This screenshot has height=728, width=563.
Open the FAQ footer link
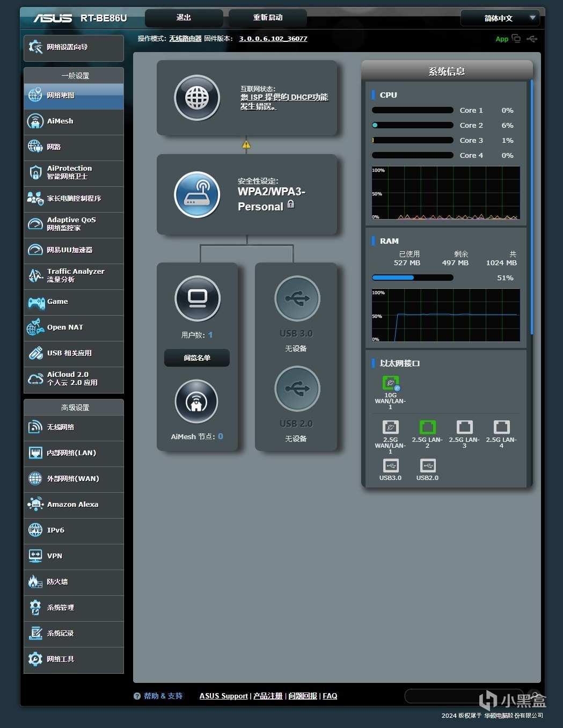pyautogui.click(x=330, y=696)
